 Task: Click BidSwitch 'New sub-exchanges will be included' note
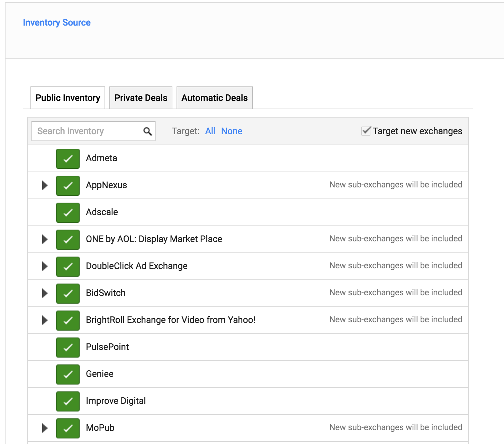[x=396, y=293]
